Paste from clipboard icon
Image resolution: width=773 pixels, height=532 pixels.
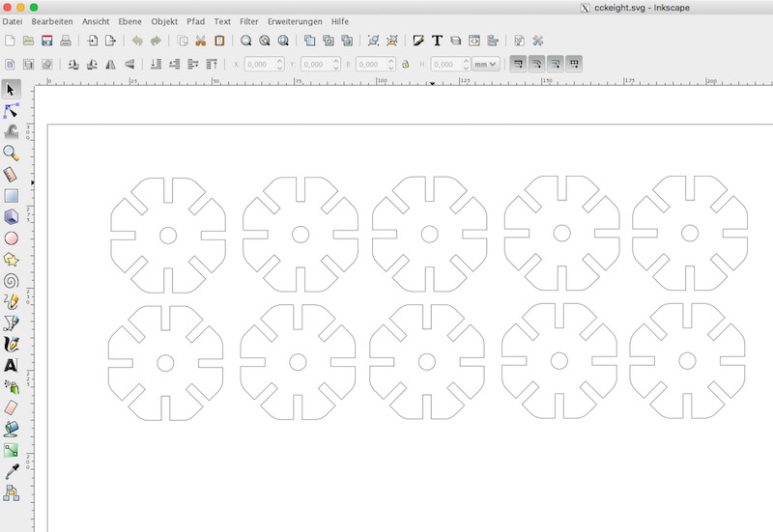219,41
